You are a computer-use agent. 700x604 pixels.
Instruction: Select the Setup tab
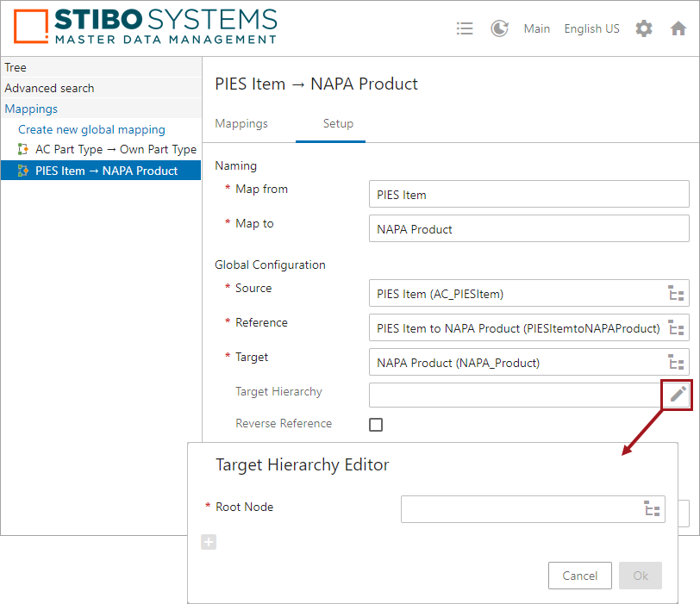click(x=338, y=123)
